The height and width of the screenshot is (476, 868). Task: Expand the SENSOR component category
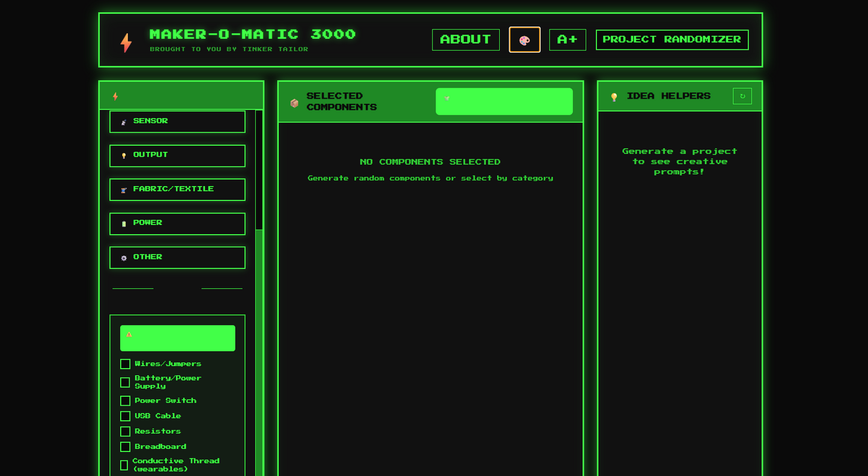coord(177,121)
